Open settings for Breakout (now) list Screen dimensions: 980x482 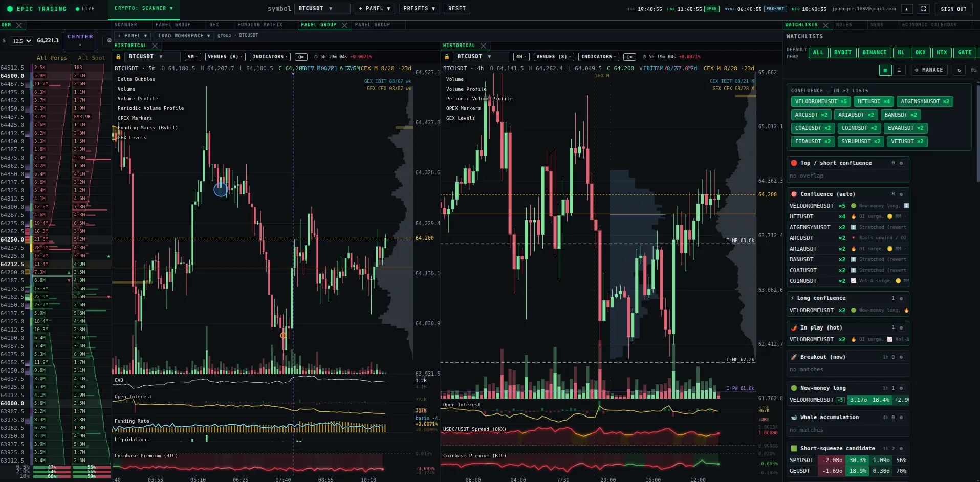pyautogui.click(x=901, y=357)
